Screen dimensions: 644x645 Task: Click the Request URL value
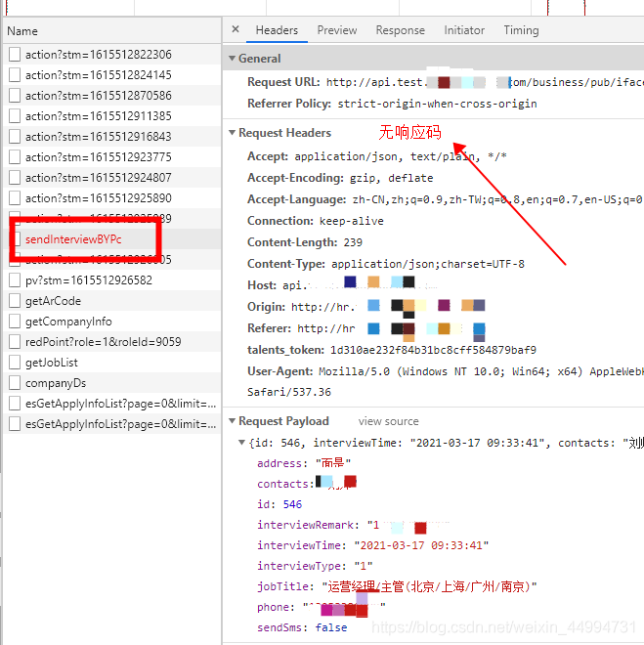(485, 82)
